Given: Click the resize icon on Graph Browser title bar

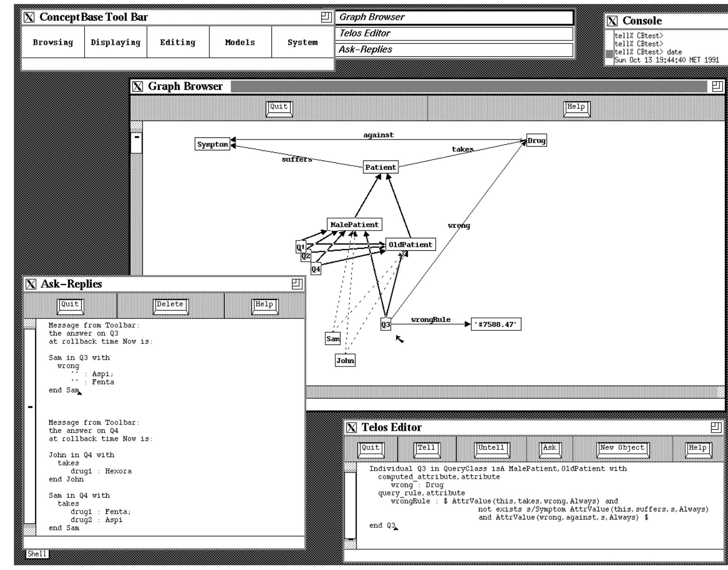Looking at the screenshot, I should pos(717,87).
